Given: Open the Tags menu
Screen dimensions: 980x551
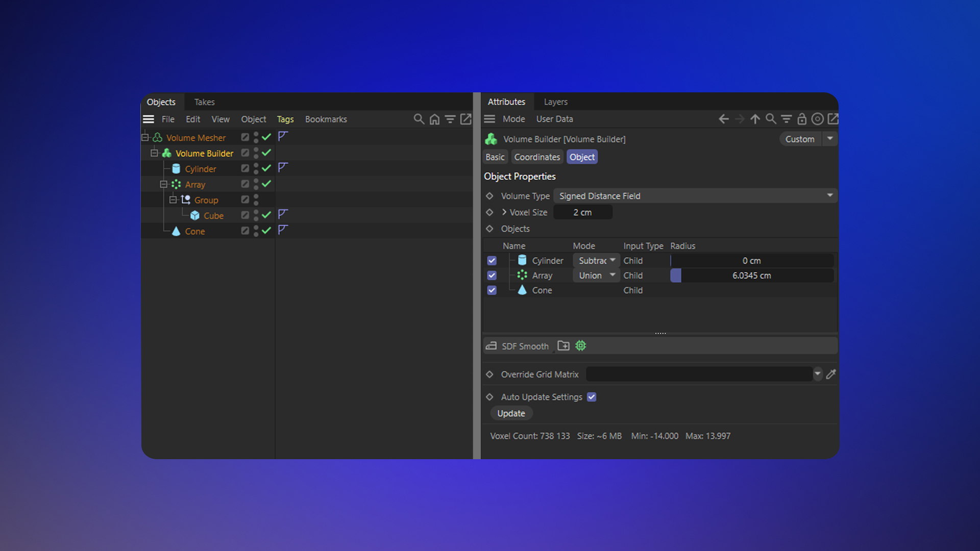Looking at the screenshot, I should [285, 119].
